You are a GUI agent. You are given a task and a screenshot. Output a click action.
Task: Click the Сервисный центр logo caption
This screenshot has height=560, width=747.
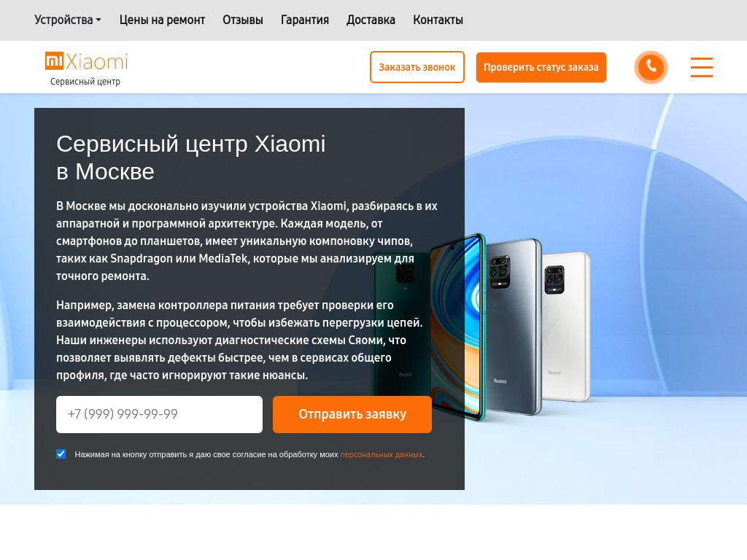click(x=85, y=82)
